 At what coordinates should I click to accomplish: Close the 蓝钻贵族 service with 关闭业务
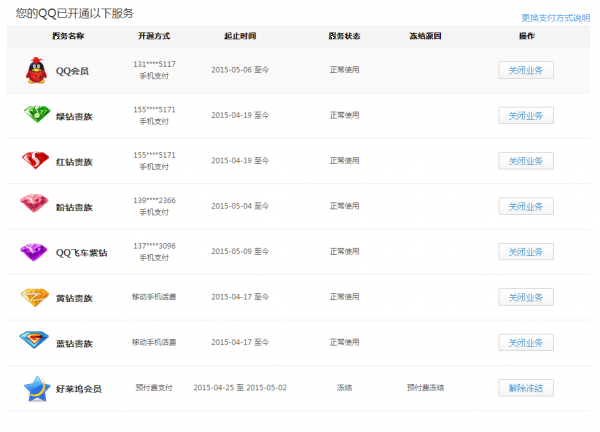(x=526, y=343)
